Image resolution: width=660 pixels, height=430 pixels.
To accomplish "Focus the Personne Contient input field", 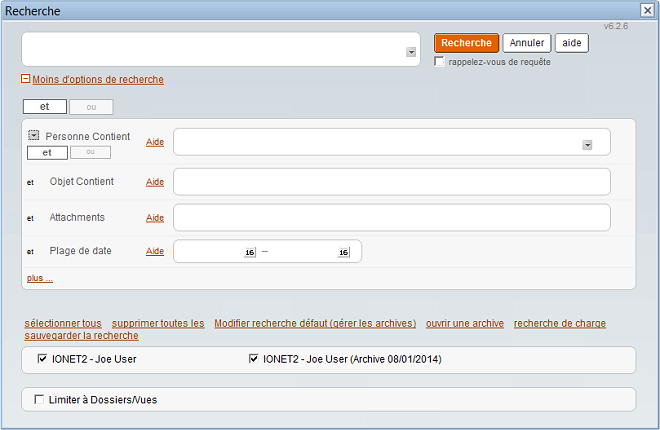I will click(x=392, y=142).
